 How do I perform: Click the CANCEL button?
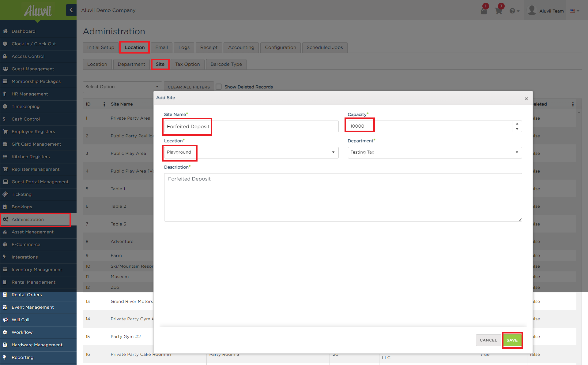pyautogui.click(x=488, y=340)
